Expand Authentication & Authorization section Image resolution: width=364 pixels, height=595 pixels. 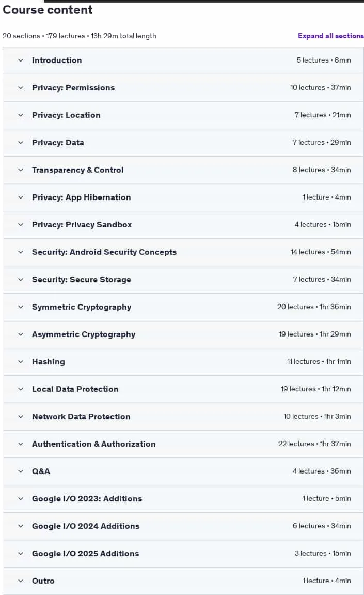click(183, 444)
